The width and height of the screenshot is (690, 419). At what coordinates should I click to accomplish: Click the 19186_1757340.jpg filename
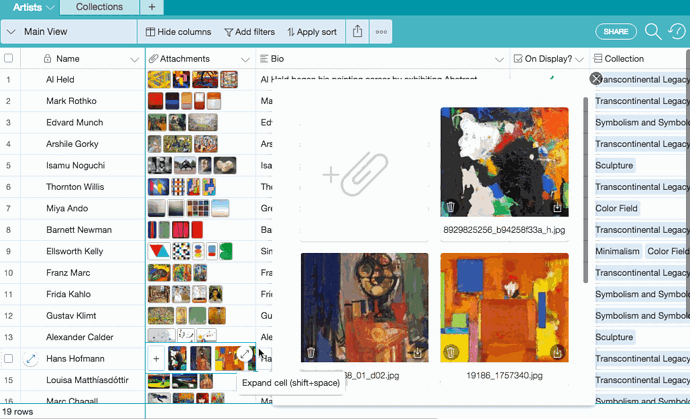[x=504, y=375]
